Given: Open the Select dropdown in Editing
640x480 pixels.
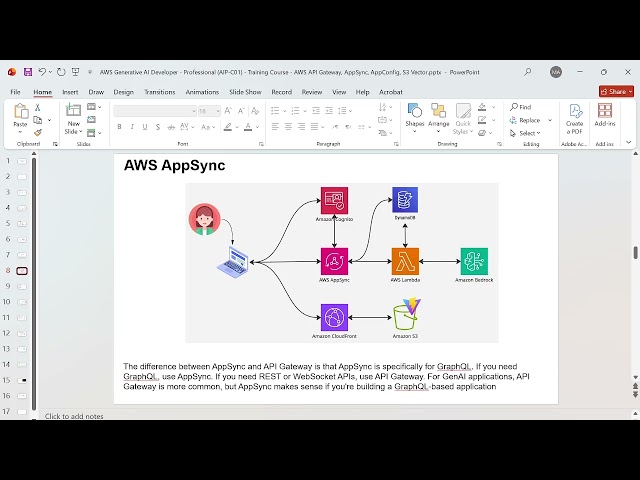Looking at the screenshot, I should [x=525, y=133].
